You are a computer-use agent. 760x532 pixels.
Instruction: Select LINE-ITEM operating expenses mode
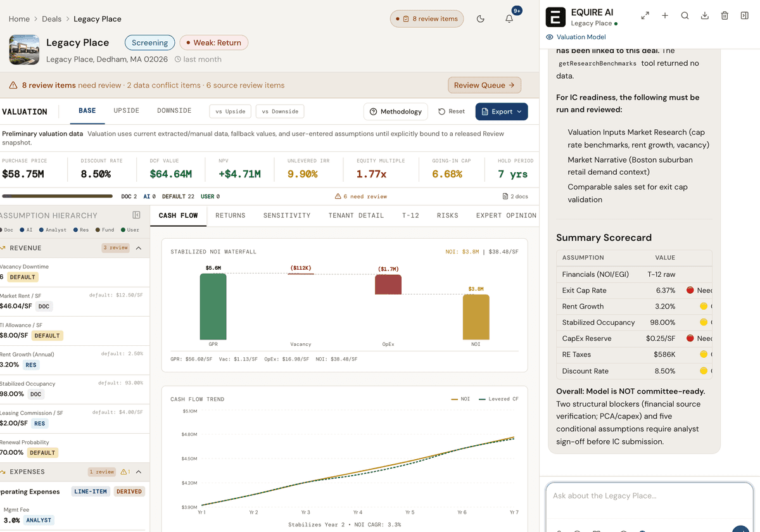(x=91, y=491)
